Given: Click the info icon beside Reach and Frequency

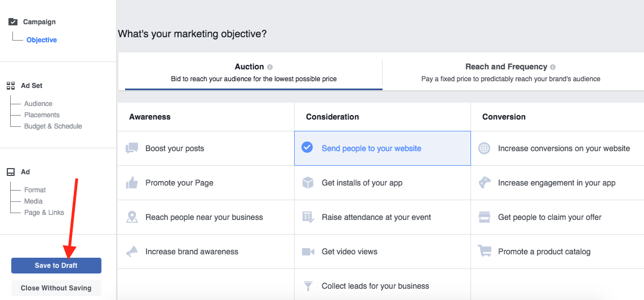Looking at the screenshot, I should pyautogui.click(x=553, y=67).
